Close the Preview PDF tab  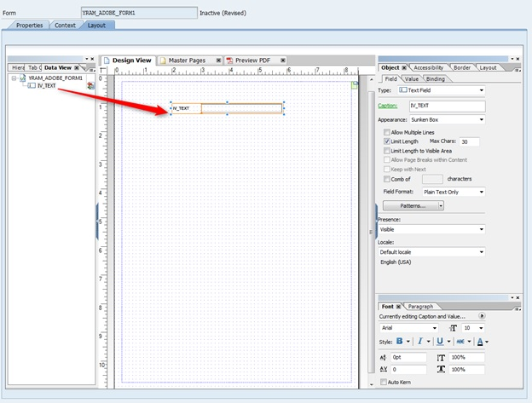tap(283, 60)
